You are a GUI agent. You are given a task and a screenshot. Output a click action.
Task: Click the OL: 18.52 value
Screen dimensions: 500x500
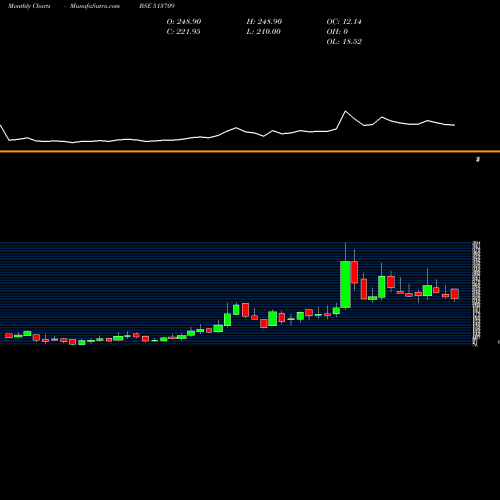(x=344, y=42)
